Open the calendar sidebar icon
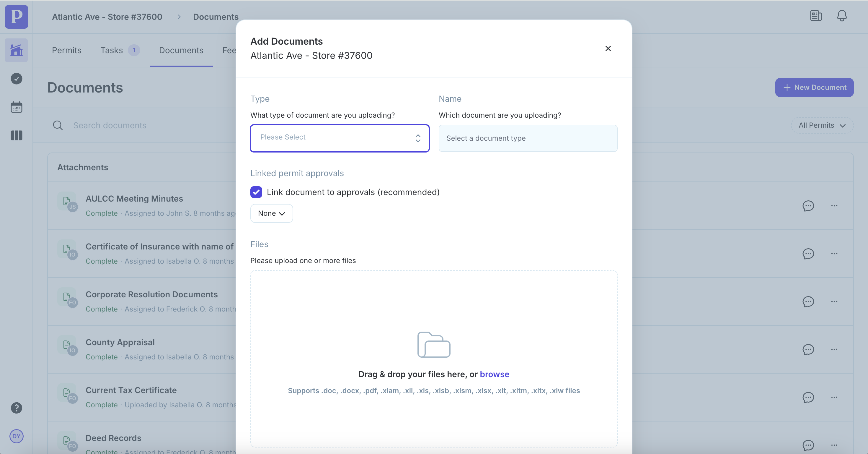 tap(16, 107)
